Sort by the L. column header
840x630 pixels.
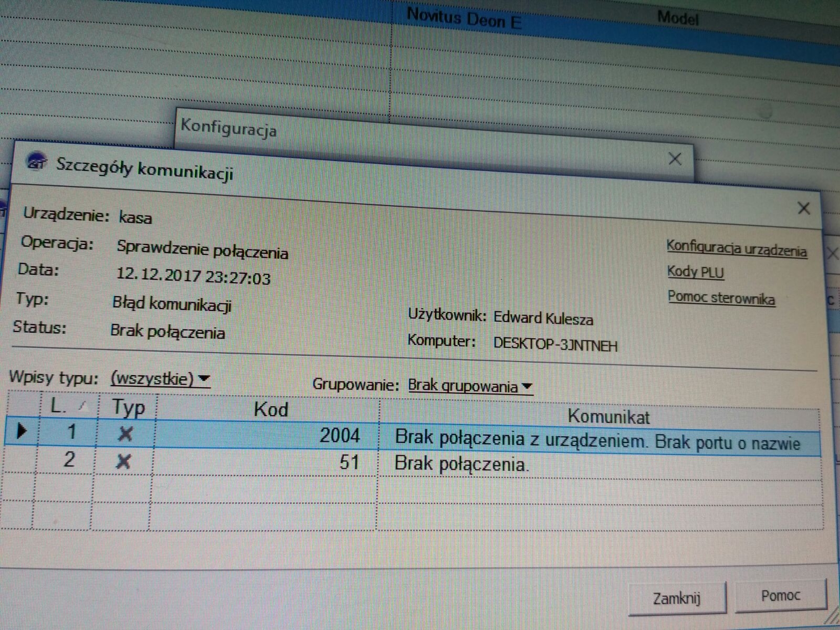point(68,406)
